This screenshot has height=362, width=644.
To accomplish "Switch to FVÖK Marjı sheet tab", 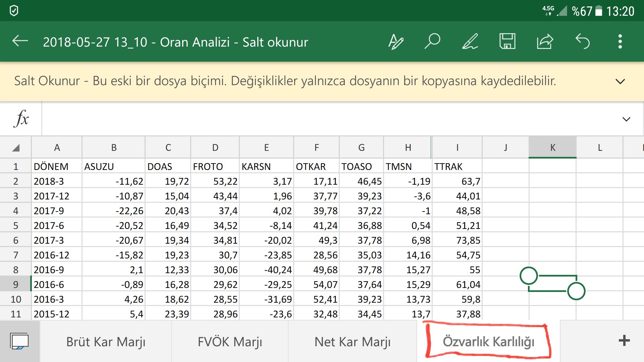I will pyautogui.click(x=230, y=342).
